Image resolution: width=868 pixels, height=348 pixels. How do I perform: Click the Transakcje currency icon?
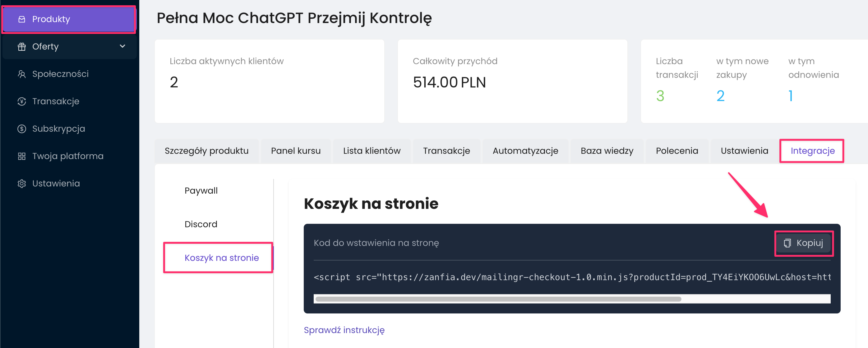[x=22, y=101]
